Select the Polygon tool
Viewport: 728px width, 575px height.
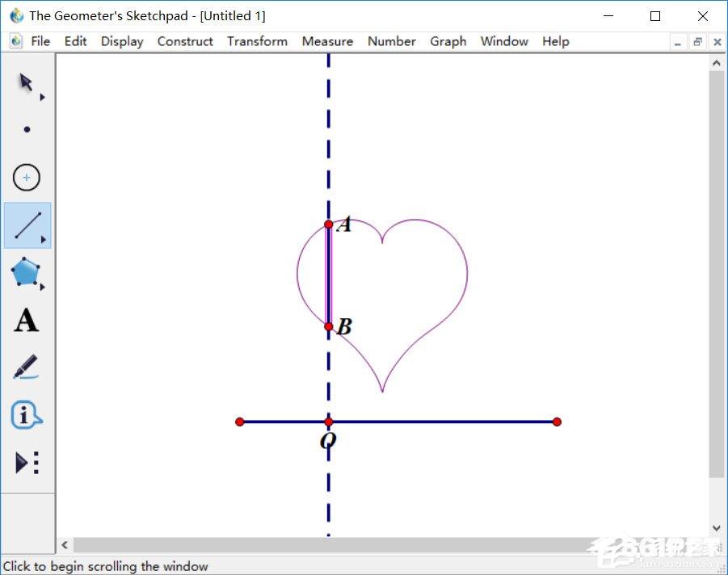click(x=26, y=272)
